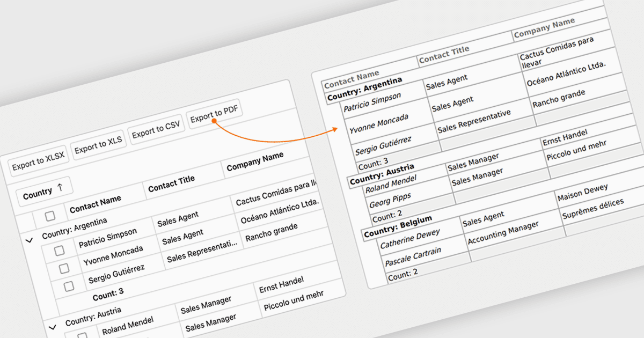This screenshot has width=644, height=338.
Task: Check the Yvonne Moncada row checkbox
Action: click(64, 268)
